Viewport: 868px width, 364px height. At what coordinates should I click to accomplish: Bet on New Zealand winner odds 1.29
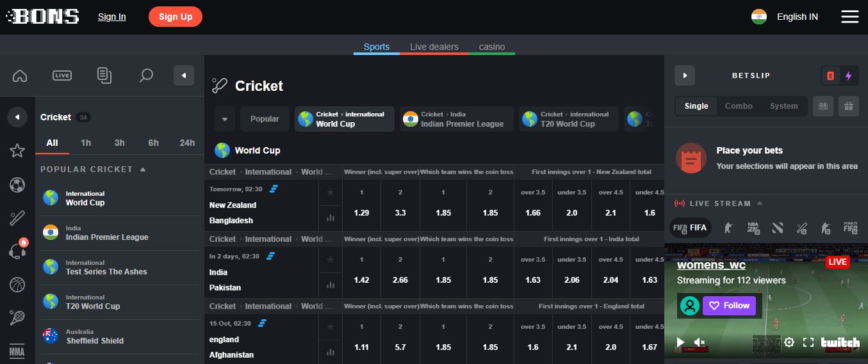(x=361, y=205)
